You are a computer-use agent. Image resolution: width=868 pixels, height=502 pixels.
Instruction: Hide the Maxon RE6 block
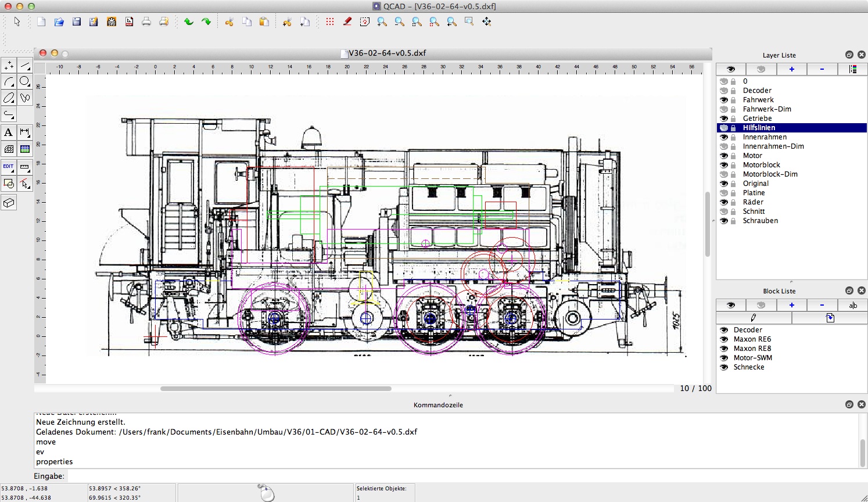click(724, 339)
